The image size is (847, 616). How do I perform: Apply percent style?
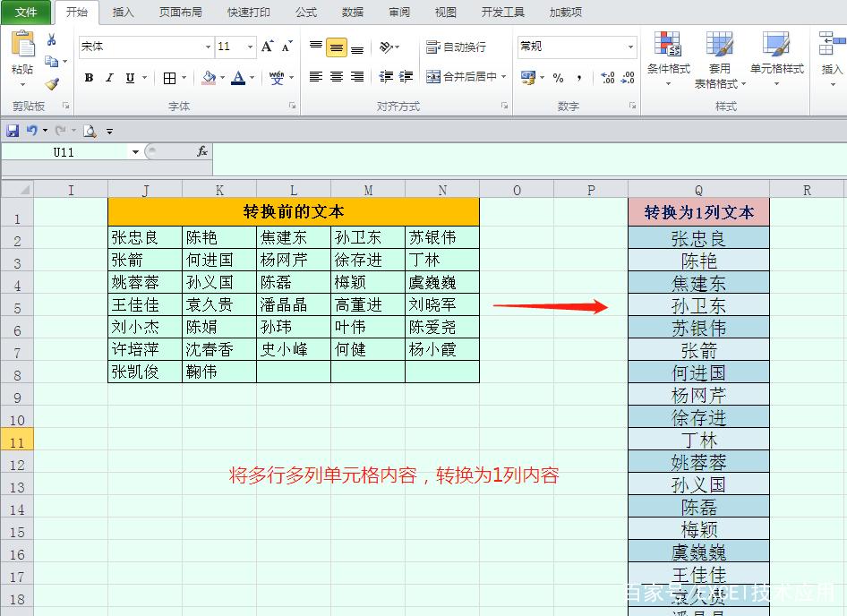pyautogui.click(x=558, y=78)
